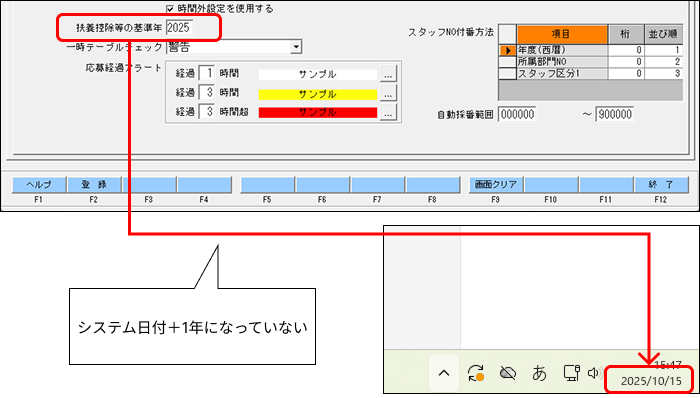This screenshot has height=398, width=700.
Task: Select the 年度(西暦) row in the grid
Action: coord(591,50)
